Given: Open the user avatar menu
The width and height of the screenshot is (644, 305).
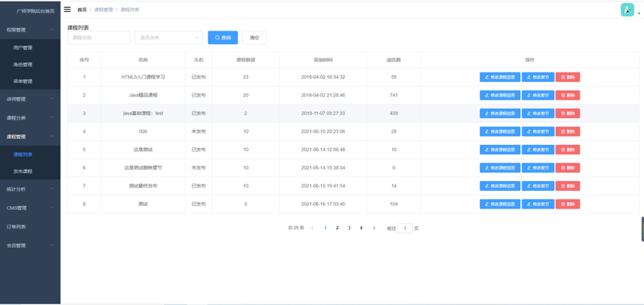Looking at the screenshot, I should [627, 10].
